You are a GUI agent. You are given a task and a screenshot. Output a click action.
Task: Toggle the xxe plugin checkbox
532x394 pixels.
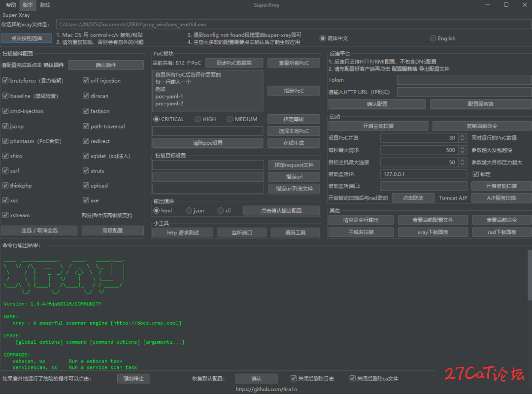[86, 200]
